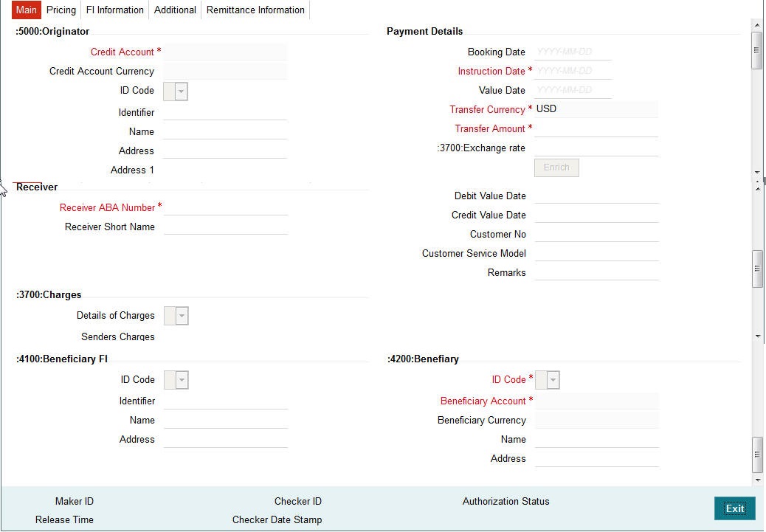Click the Checker ID label
This screenshot has width=766, height=532.
click(298, 501)
